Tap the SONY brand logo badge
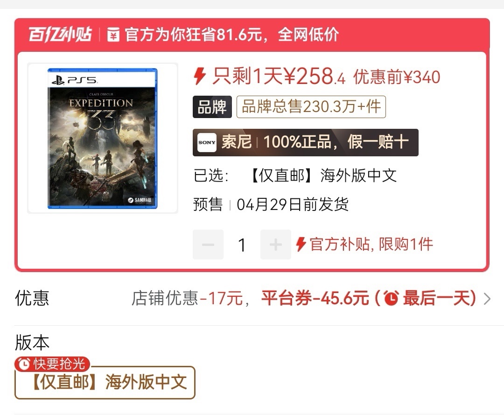This screenshot has width=504, height=420. click(207, 142)
